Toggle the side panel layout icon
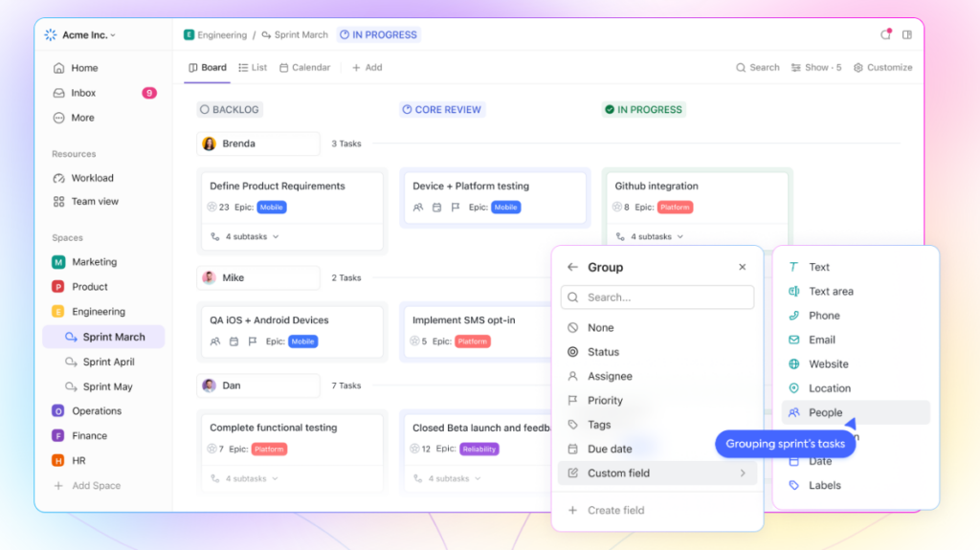 click(x=906, y=34)
